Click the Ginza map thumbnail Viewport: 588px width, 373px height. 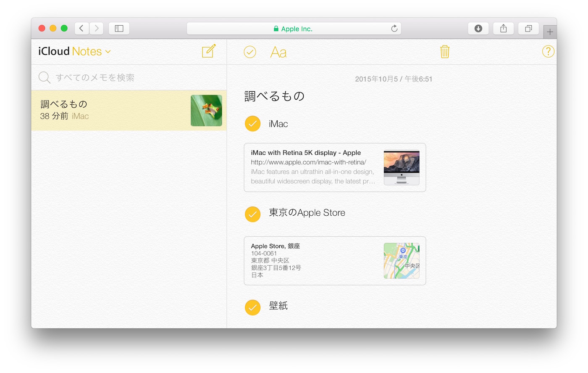coord(402,261)
